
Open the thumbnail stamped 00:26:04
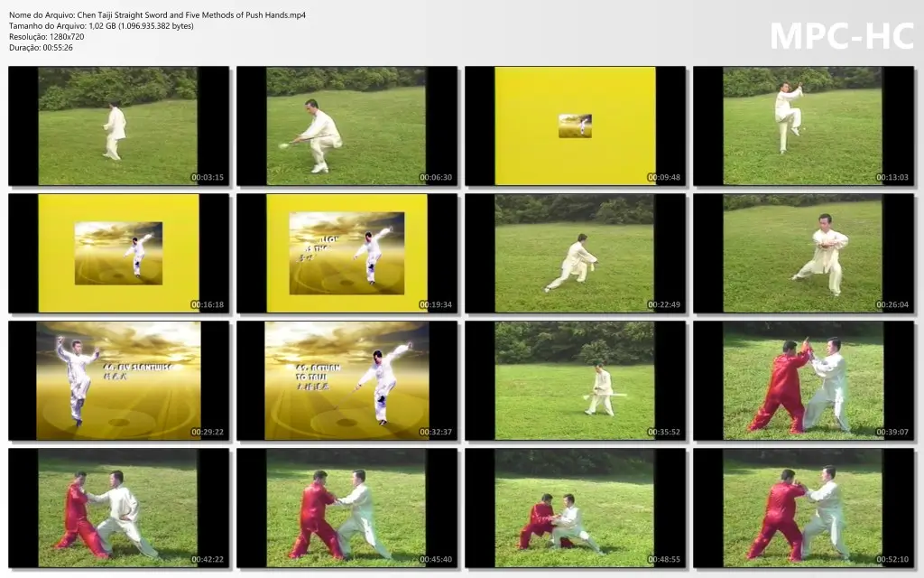click(x=803, y=254)
